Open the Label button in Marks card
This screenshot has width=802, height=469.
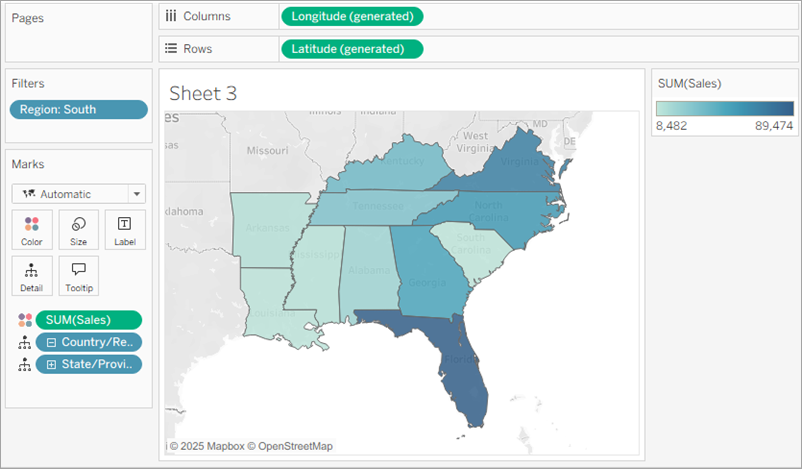coord(125,229)
